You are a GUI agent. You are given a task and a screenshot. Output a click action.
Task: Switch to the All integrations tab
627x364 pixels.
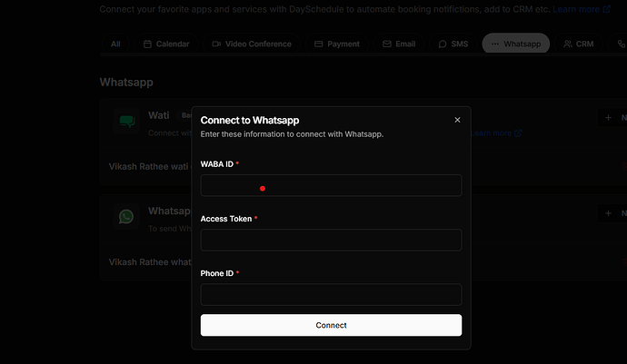tap(115, 44)
